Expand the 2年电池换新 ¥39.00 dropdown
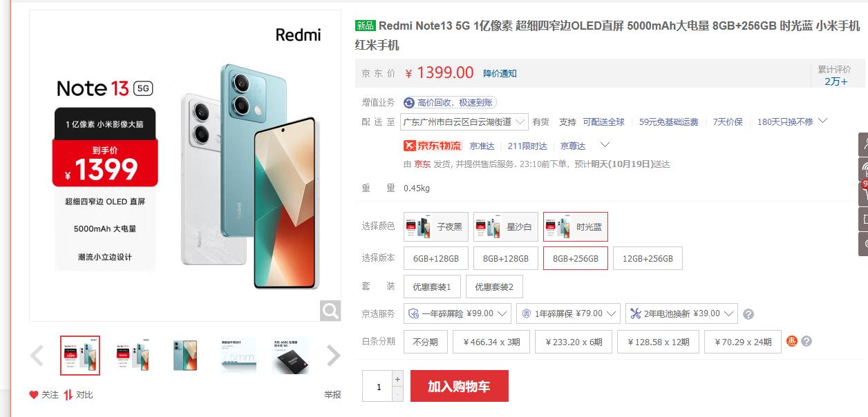The height and width of the screenshot is (417, 868). click(x=681, y=313)
